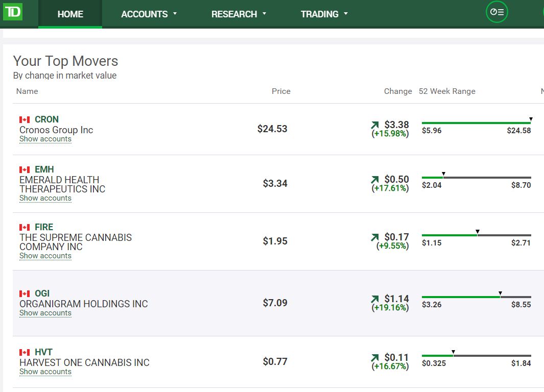This screenshot has width=544, height=392.
Task: Open the RESEARCH menu
Action: [239, 14]
